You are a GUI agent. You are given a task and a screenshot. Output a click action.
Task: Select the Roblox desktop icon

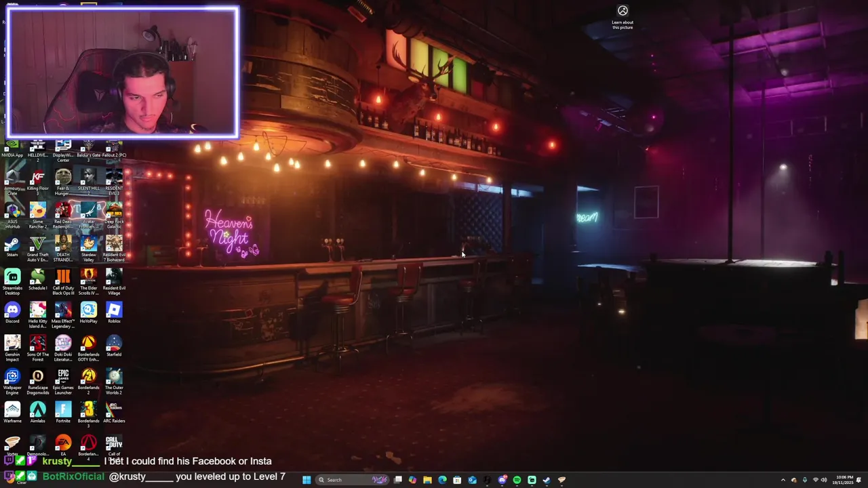tap(114, 312)
